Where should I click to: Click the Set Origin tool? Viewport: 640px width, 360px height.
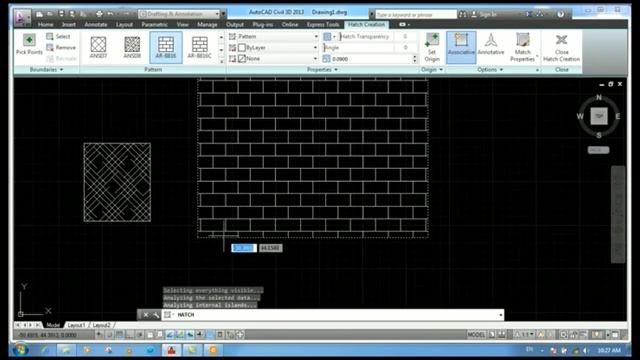(x=432, y=47)
